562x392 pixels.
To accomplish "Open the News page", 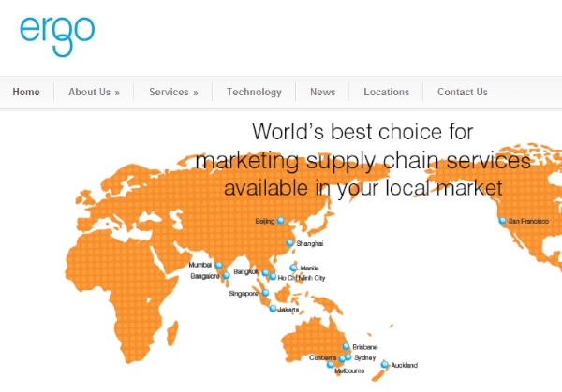I will pos(322,92).
